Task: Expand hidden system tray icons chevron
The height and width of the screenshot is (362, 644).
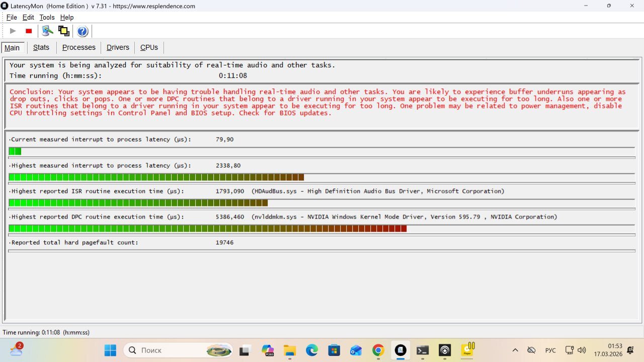Action: point(515,350)
